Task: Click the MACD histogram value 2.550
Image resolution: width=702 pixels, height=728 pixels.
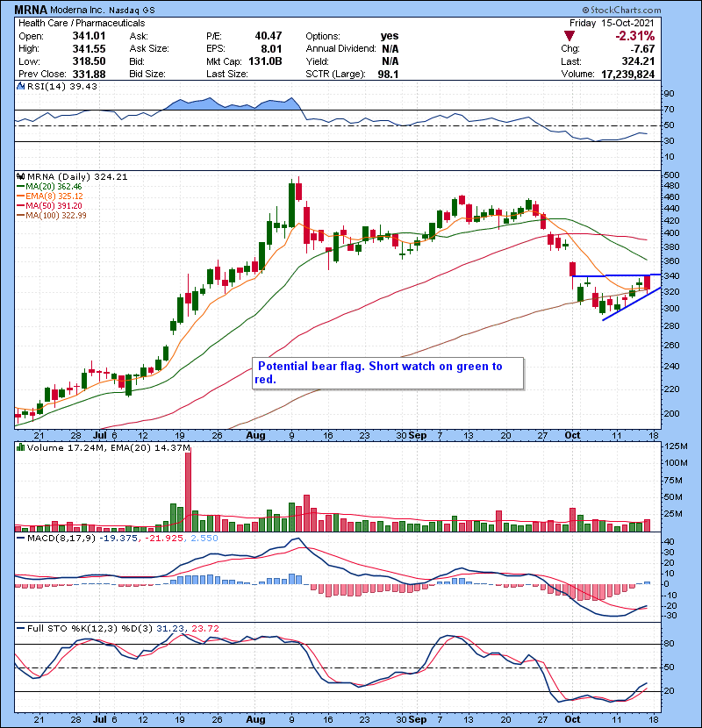Action: tap(204, 539)
